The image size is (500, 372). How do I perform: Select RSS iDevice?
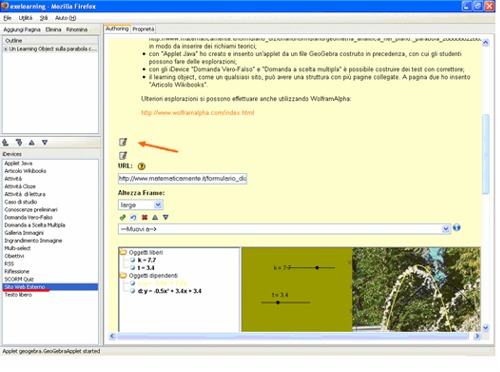9,264
